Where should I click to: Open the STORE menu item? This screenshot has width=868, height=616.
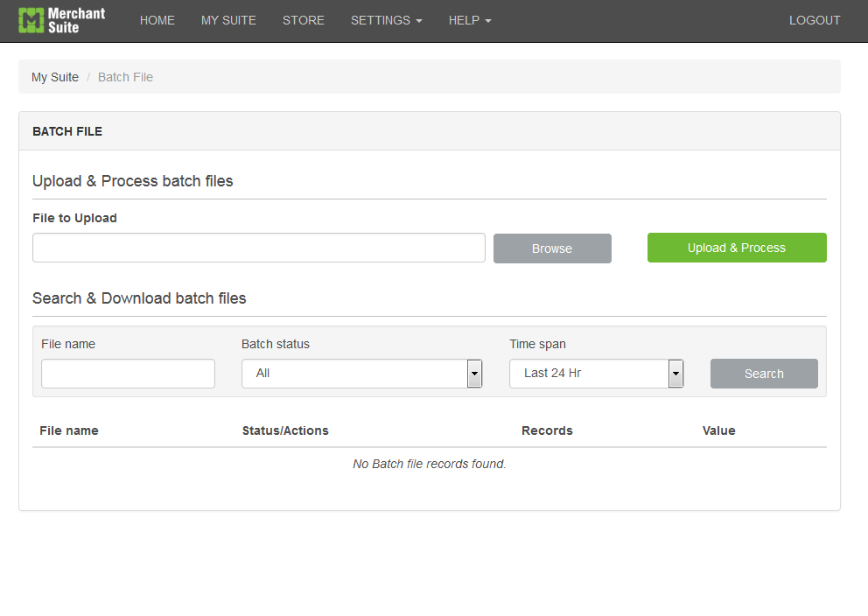tap(304, 20)
